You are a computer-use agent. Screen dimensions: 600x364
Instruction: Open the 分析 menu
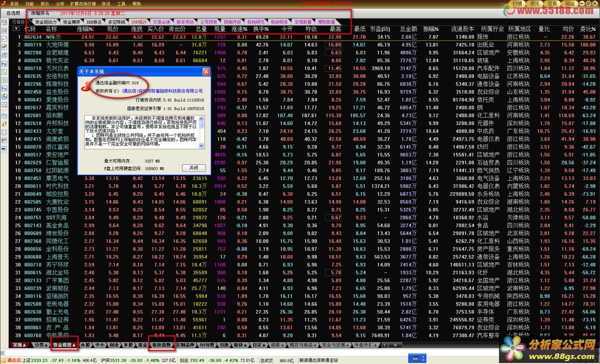[x=60, y=3]
